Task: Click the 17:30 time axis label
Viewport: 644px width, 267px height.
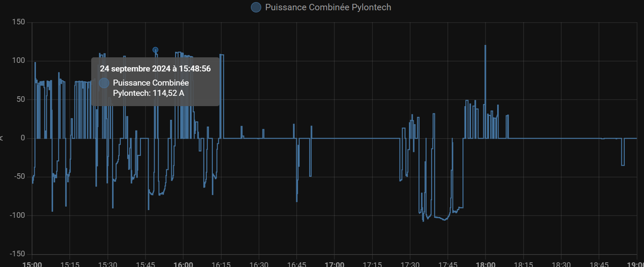Action: [410, 263]
